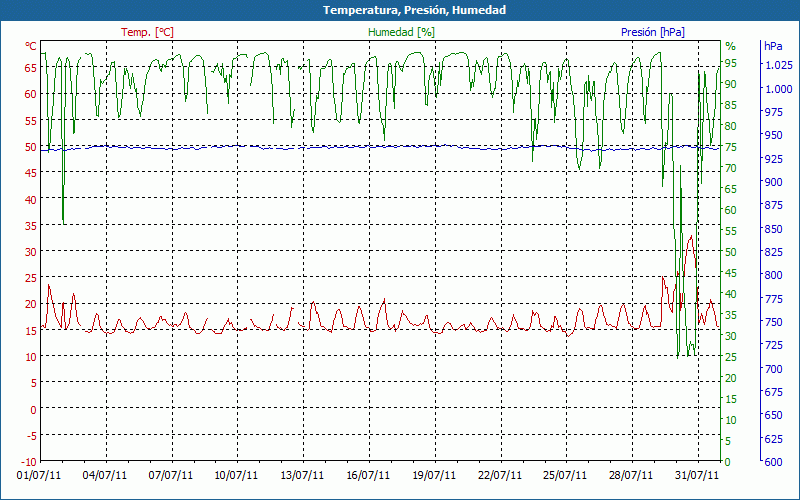Viewport: 800px width, 500px height.
Task: Click the '01/07/11' date label
Action: pos(39,475)
